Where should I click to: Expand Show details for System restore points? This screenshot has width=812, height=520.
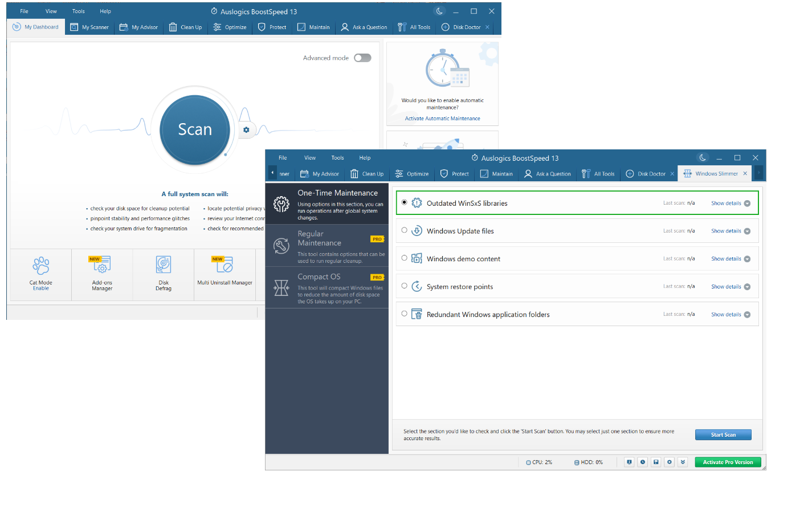click(x=731, y=287)
